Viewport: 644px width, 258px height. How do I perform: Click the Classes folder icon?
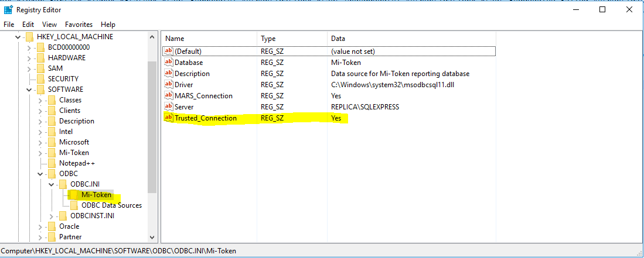(52, 99)
